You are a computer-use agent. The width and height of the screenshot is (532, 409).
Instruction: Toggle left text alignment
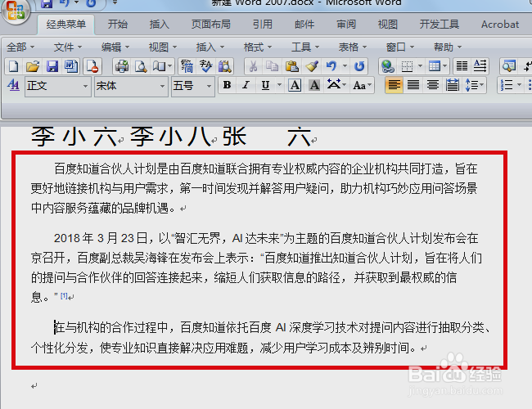coord(394,85)
